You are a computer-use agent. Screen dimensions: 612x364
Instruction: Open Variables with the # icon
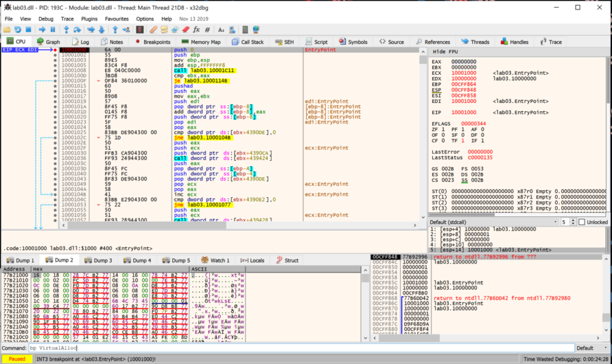pyautogui.click(x=207, y=30)
